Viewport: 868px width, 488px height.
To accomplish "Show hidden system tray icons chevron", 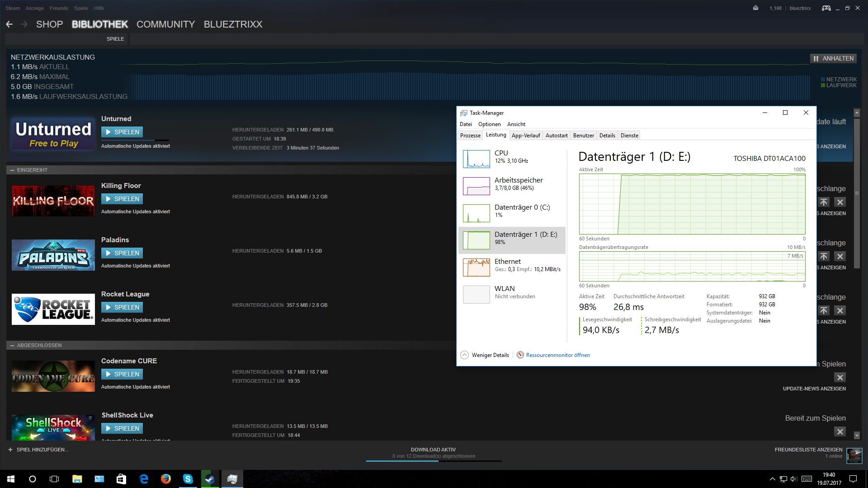I will click(x=772, y=479).
